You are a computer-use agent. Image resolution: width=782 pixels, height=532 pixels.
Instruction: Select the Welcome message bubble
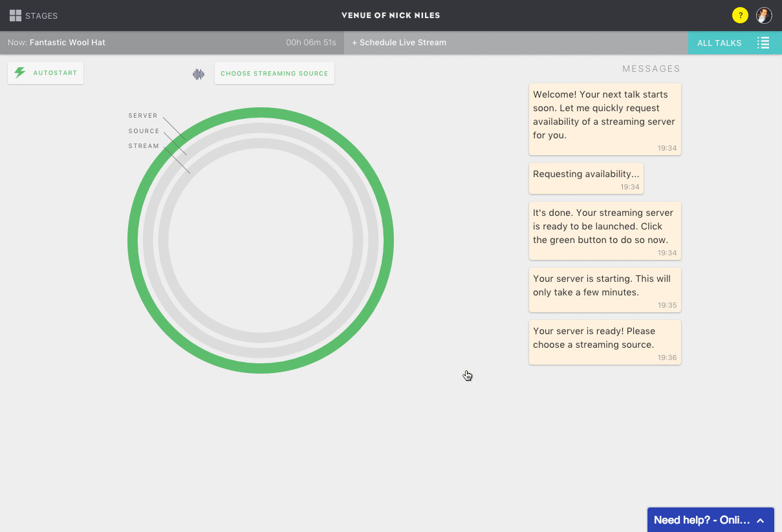coord(605,119)
